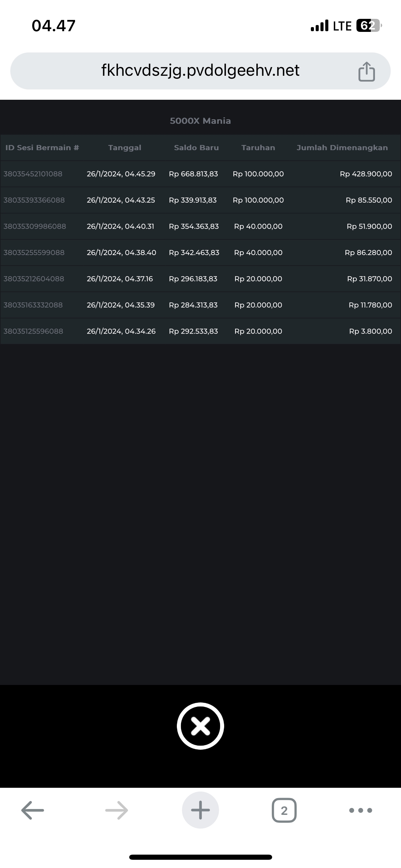Select session ID 38035309986088
Image resolution: width=401 pixels, height=868 pixels.
pyautogui.click(x=35, y=226)
